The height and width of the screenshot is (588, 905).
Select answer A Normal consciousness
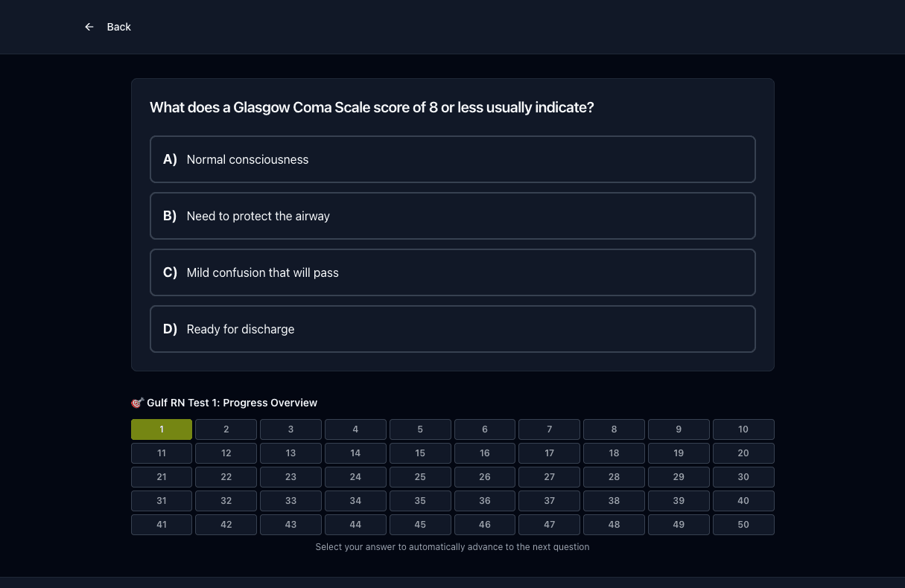pyautogui.click(x=453, y=159)
